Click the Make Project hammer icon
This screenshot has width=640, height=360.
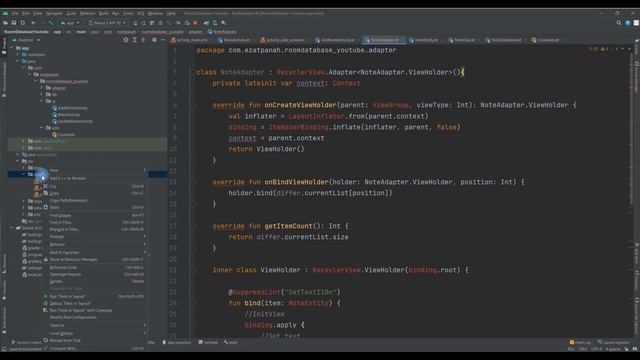[51, 23]
